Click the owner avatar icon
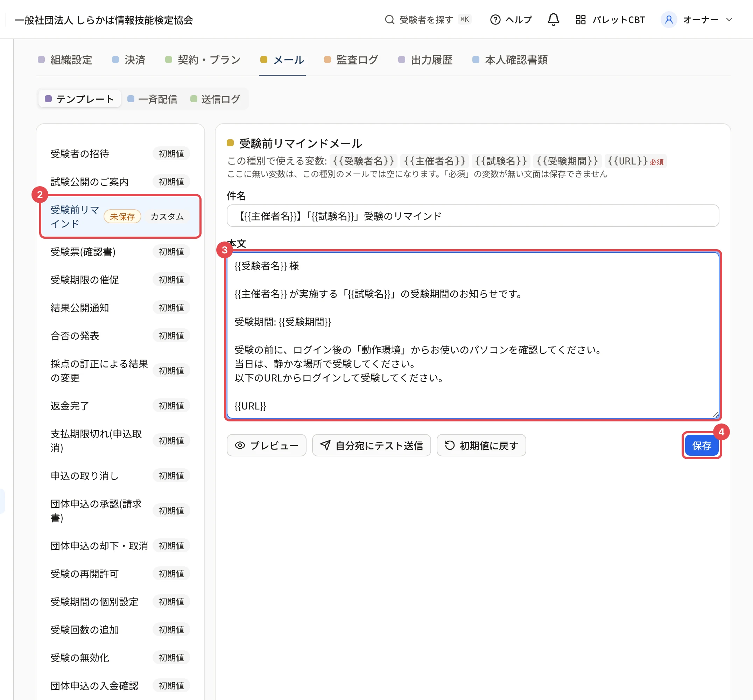The width and height of the screenshot is (753, 700). (x=669, y=20)
